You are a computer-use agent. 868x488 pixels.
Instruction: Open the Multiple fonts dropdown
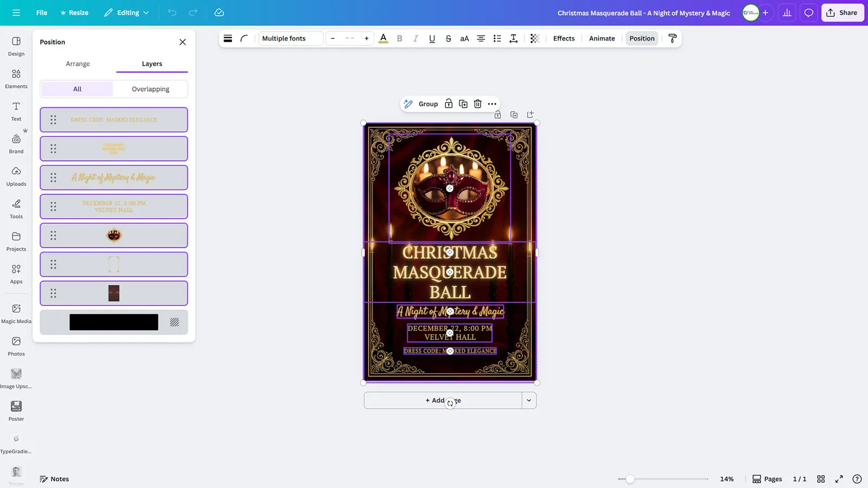[291, 38]
